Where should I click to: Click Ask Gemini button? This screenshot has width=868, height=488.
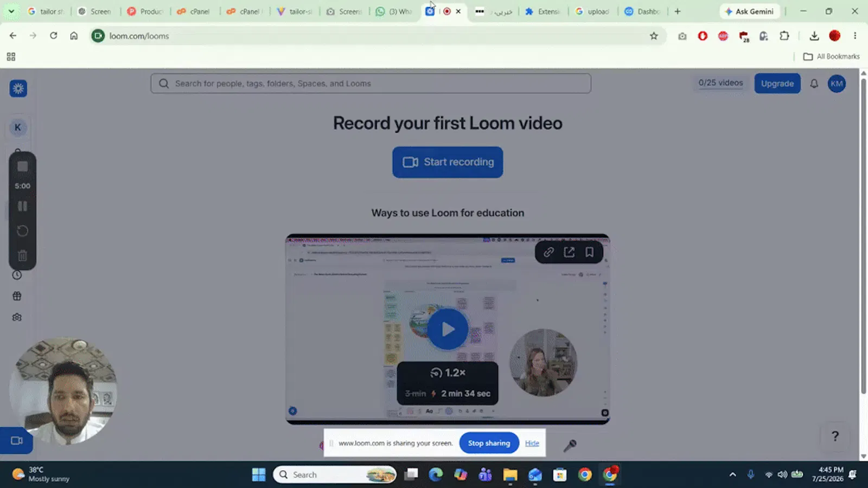(x=749, y=11)
